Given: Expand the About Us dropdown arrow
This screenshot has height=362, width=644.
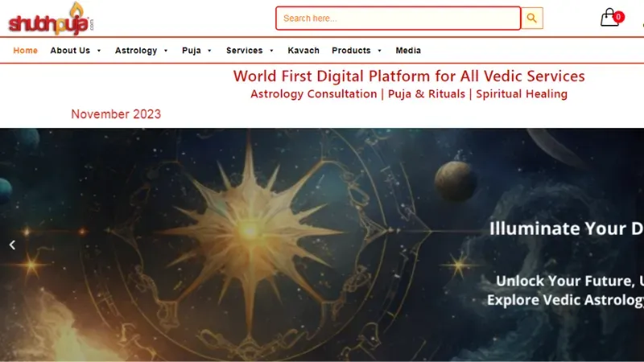Looking at the screenshot, I should 99,51.
